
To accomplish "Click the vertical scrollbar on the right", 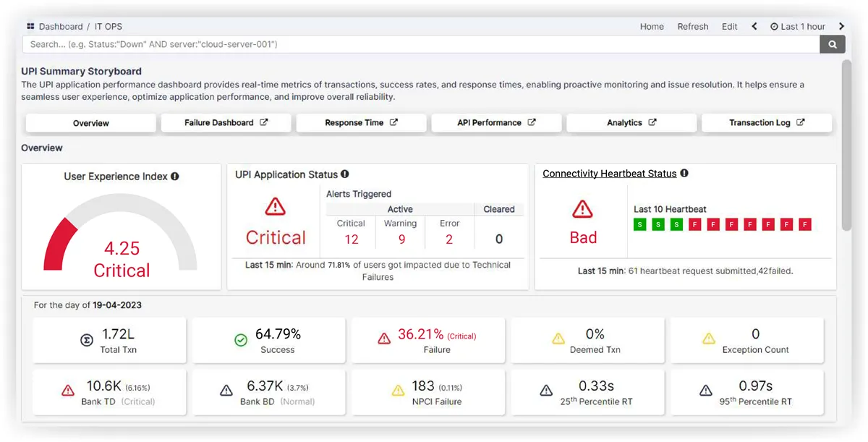I will [x=846, y=145].
